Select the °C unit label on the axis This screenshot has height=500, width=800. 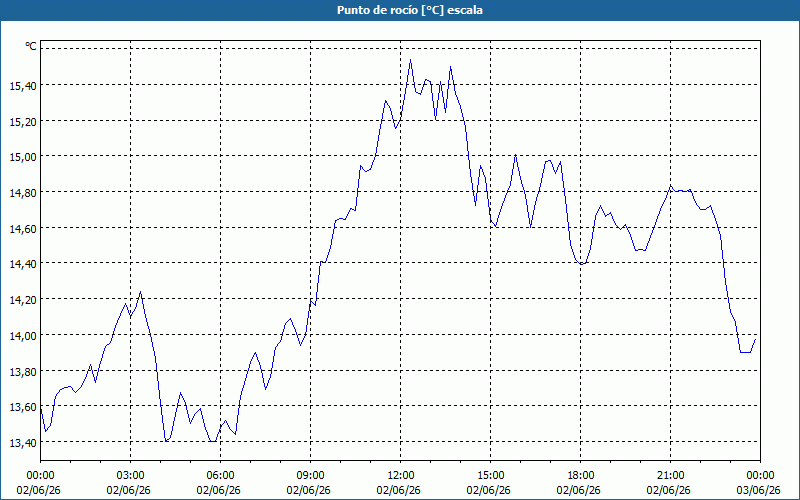pos(31,46)
